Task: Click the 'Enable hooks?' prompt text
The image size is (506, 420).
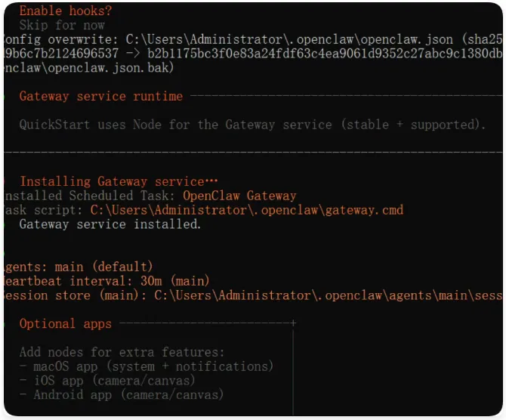Action: 66,11
